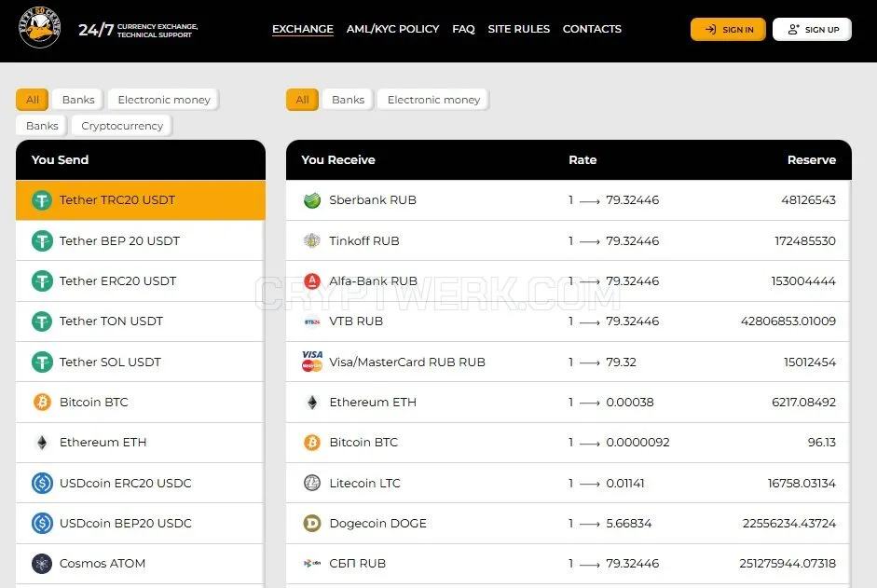Click Tether TRC20 USDT coin icon
Viewport: 877px width, 588px height.
[42, 200]
